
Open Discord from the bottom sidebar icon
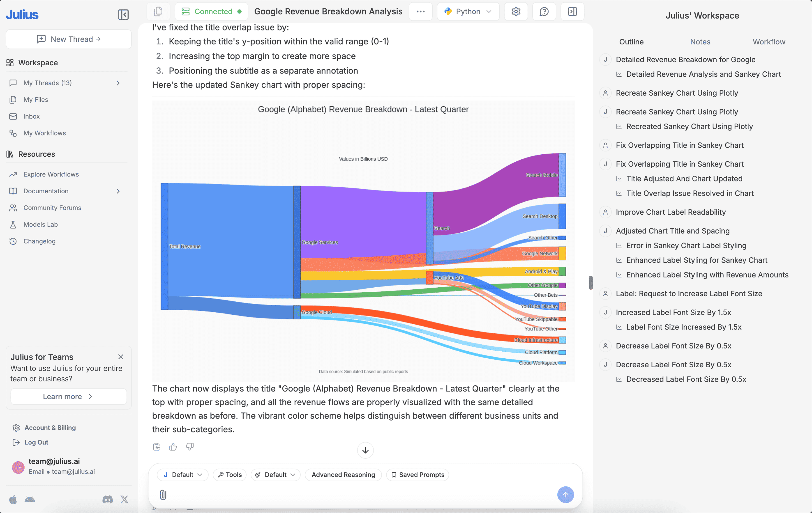107,499
